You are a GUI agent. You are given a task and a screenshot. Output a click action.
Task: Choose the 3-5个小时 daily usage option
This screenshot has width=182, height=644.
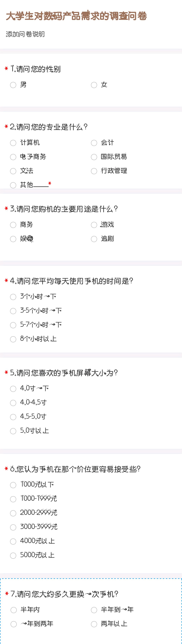point(13,311)
